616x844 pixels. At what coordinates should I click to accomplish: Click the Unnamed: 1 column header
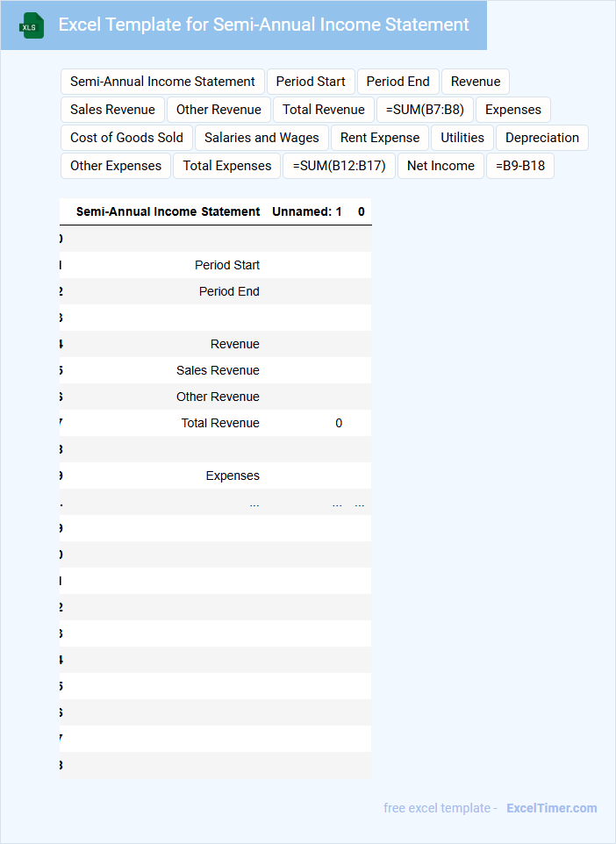307,211
